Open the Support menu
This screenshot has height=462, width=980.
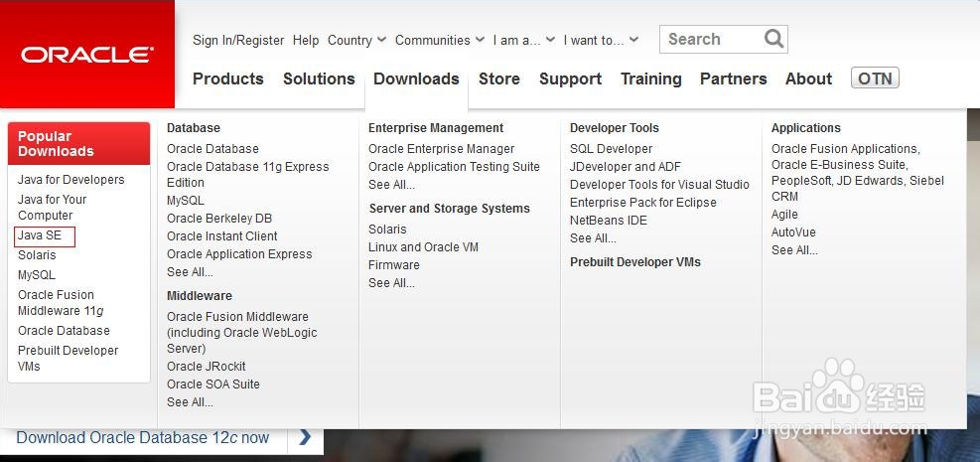tap(571, 78)
